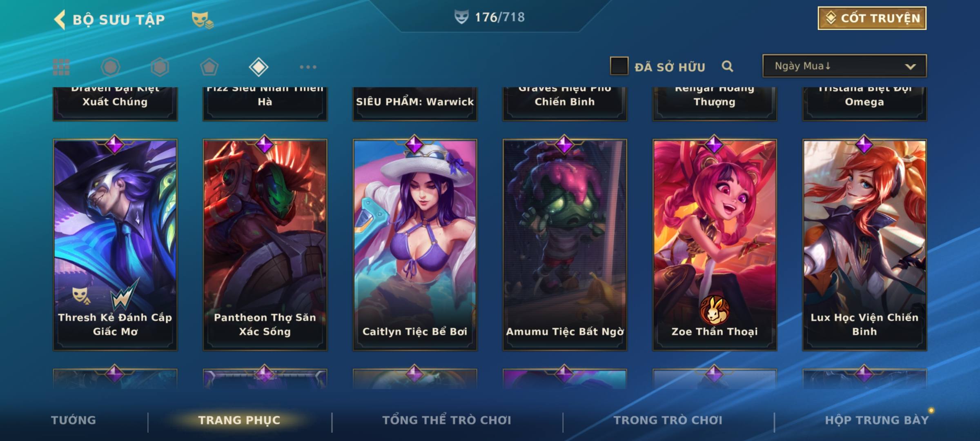This screenshot has width=980, height=441.
Task: Open the Cốt Truyện button
Action: click(x=872, y=18)
